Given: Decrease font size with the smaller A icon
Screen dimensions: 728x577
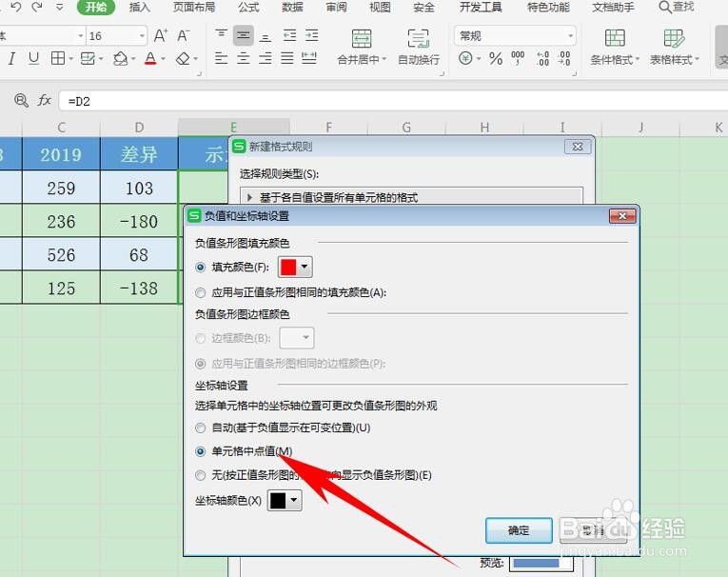Looking at the screenshot, I should pyautogui.click(x=184, y=36).
